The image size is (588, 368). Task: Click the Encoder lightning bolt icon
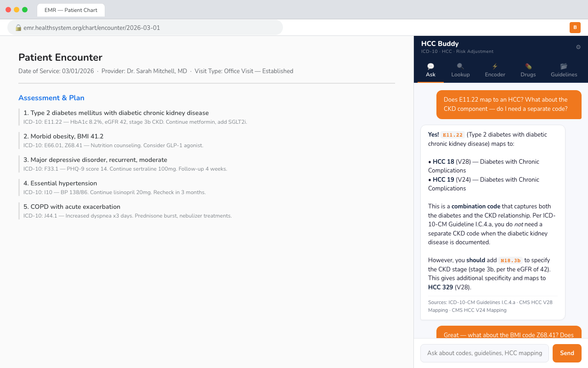pyautogui.click(x=495, y=66)
